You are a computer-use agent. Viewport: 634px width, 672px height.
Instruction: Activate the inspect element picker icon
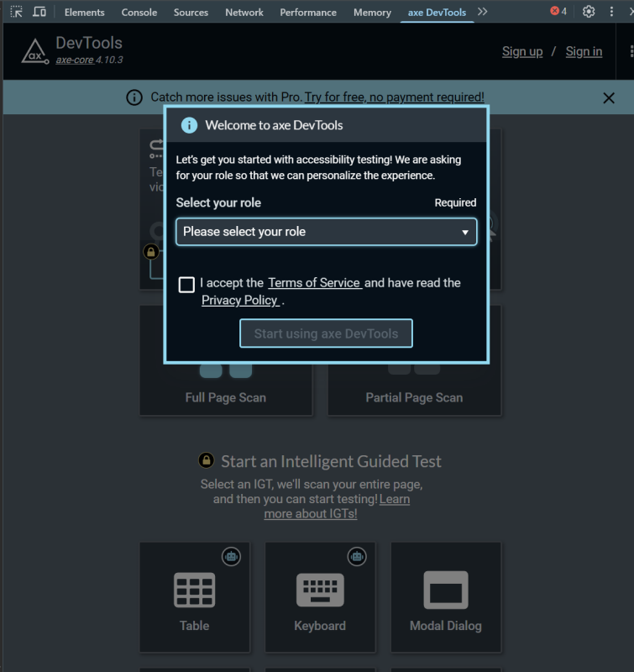(x=16, y=12)
